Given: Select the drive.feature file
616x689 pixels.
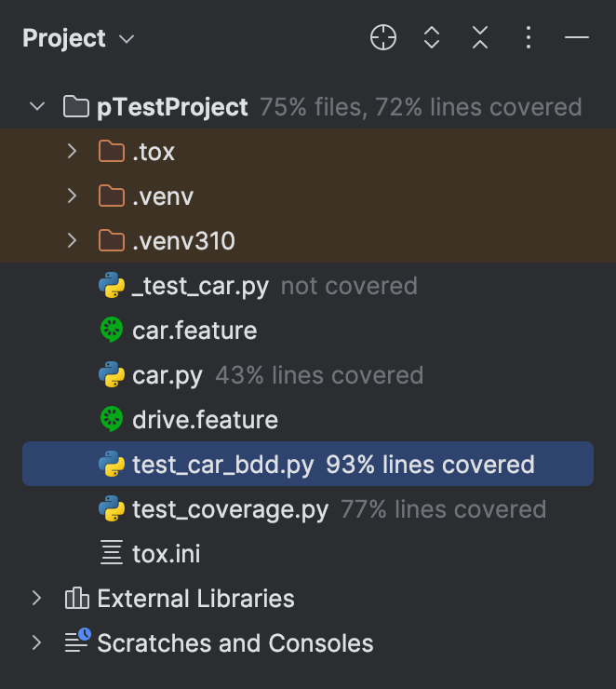Looking at the screenshot, I should pos(205,420).
